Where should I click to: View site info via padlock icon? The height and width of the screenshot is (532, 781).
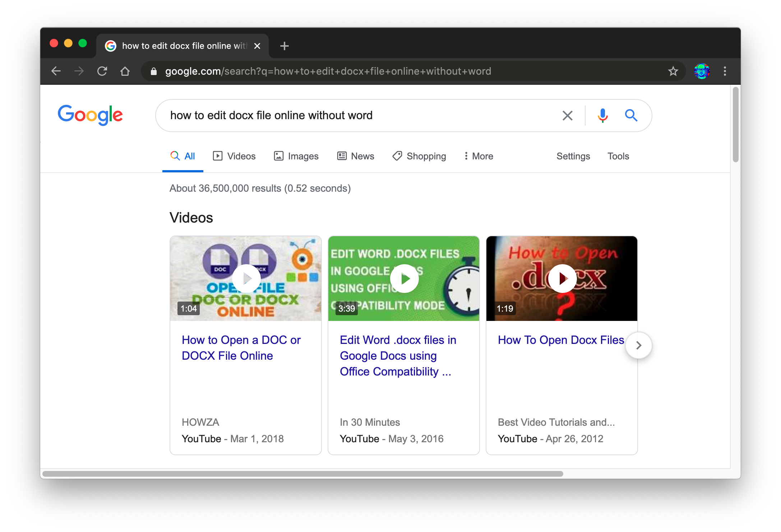click(x=154, y=71)
